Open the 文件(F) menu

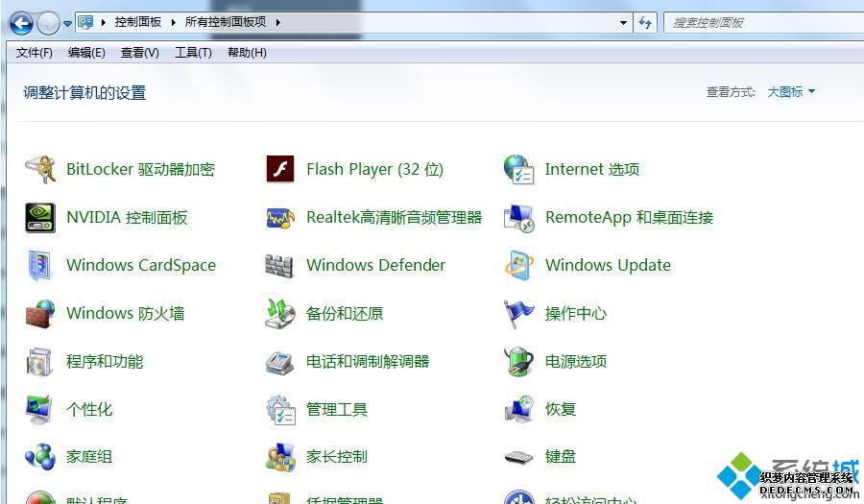click(35, 53)
